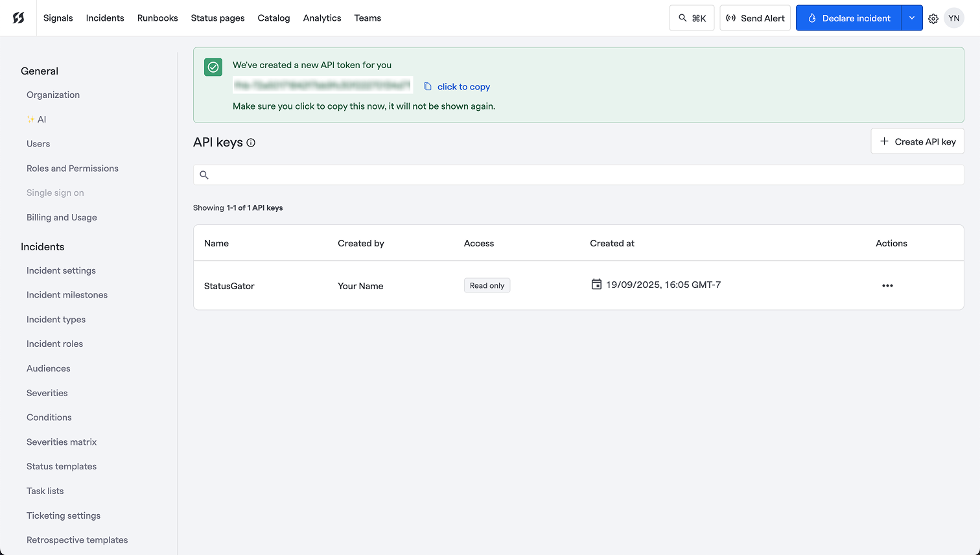Click the StatusGator key name
This screenshot has width=980, height=555.
click(229, 286)
